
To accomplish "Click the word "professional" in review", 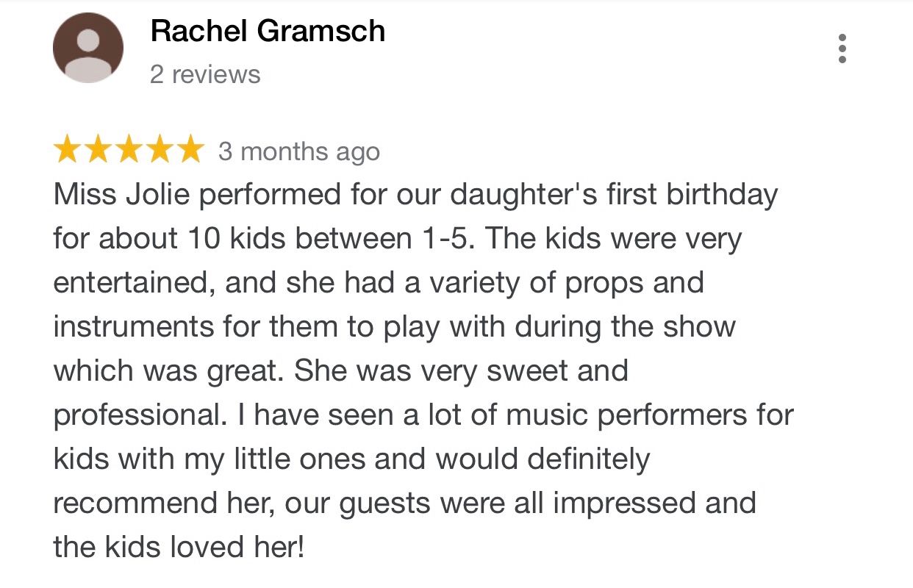I will point(138,415).
